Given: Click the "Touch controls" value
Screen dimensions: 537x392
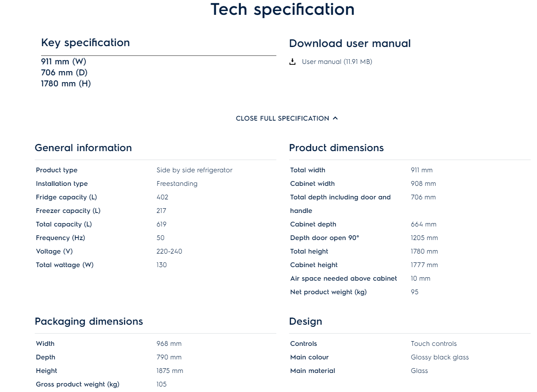Looking at the screenshot, I should click(434, 344).
